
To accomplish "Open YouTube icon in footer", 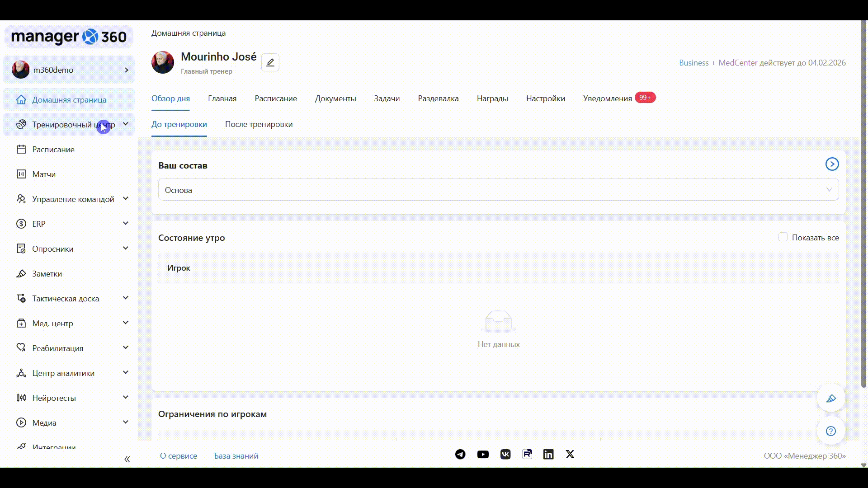I will pyautogui.click(x=483, y=455).
